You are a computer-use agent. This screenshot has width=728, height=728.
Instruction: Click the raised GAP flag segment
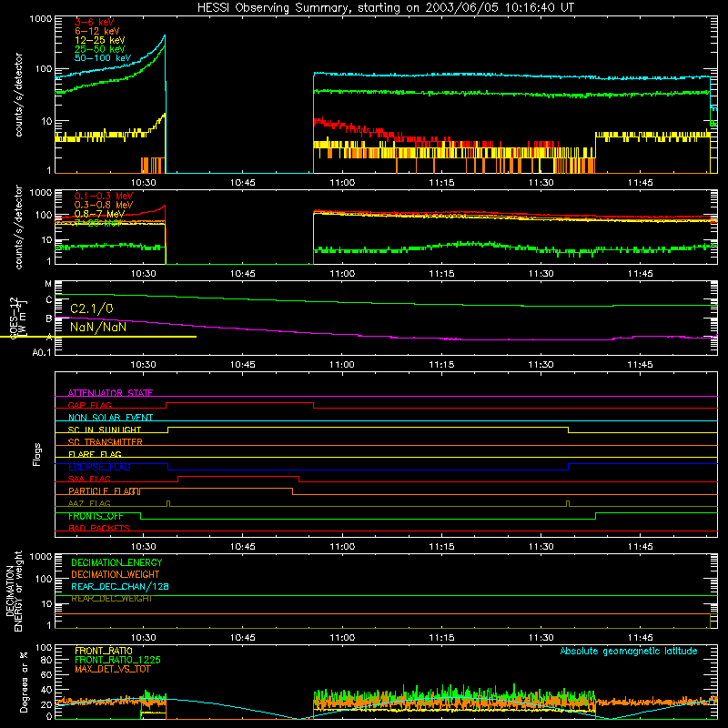[240, 403]
